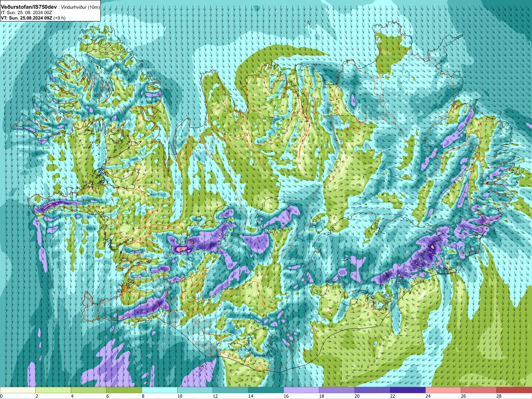Image resolution: width=532 pixels, height=399 pixels.
Task: Click the "Veðurstofan/IS750dev" title text
Action: tap(29, 7)
